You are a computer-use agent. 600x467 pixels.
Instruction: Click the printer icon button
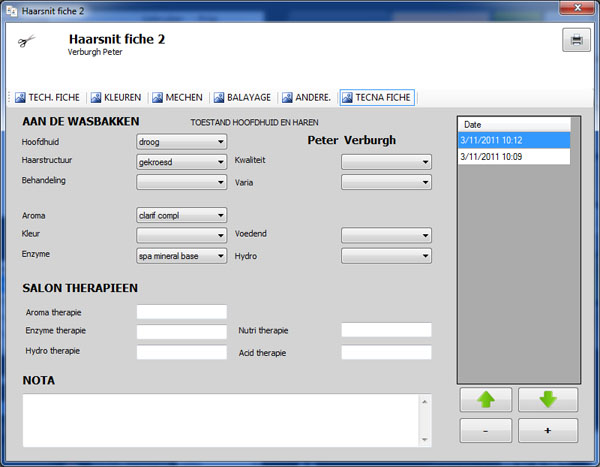576,40
